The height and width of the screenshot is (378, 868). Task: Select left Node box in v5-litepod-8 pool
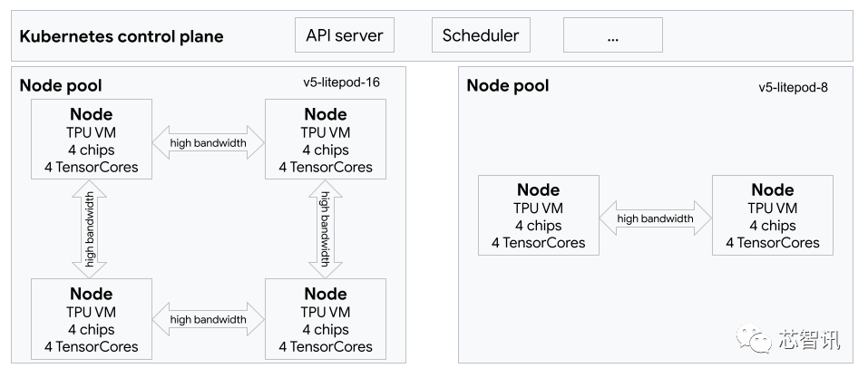pos(539,216)
